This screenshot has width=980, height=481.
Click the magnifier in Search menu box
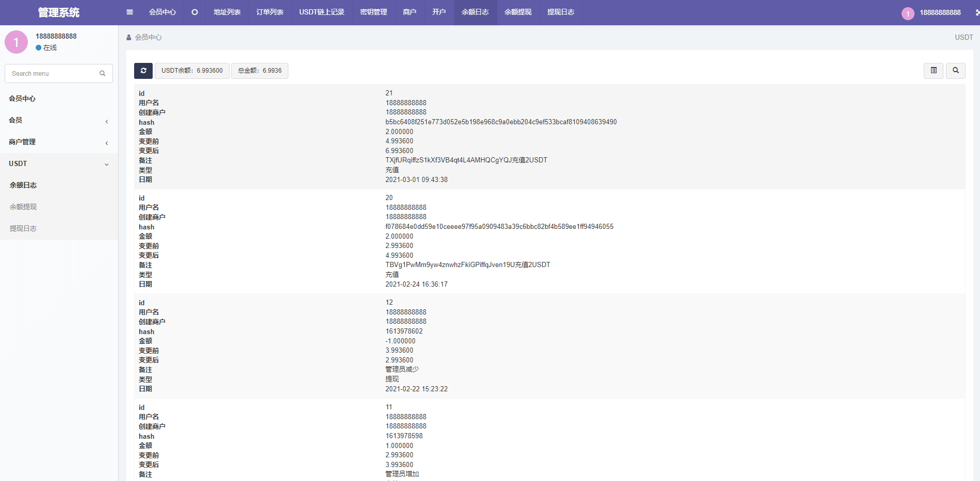pyautogui.click(x=103, y=74)
